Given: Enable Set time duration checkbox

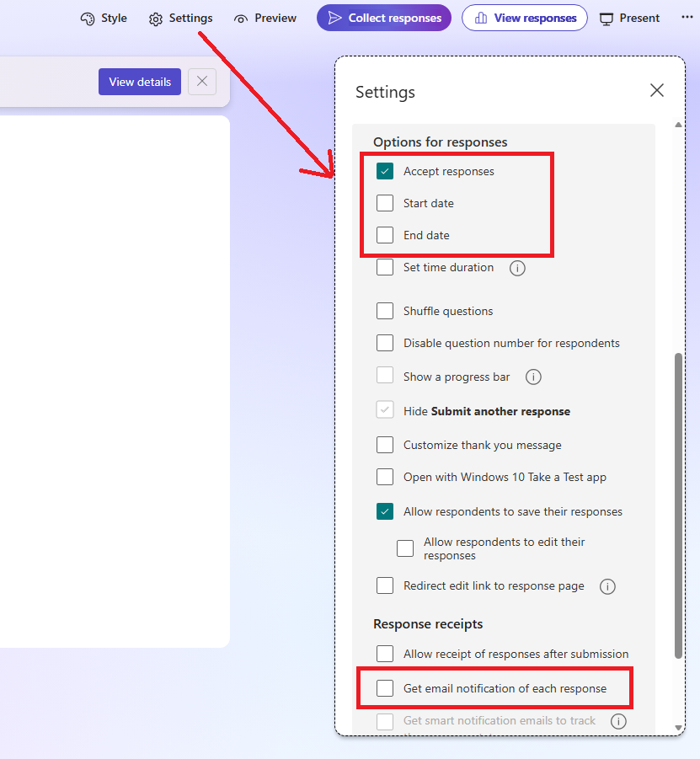Looking at the screenshot, I should click(x=385, y=267).
